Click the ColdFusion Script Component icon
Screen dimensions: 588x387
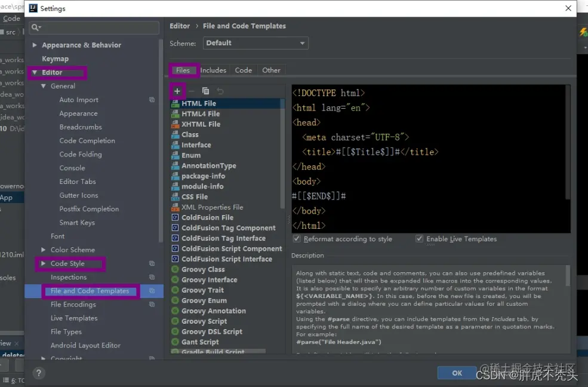coord(175,248)
